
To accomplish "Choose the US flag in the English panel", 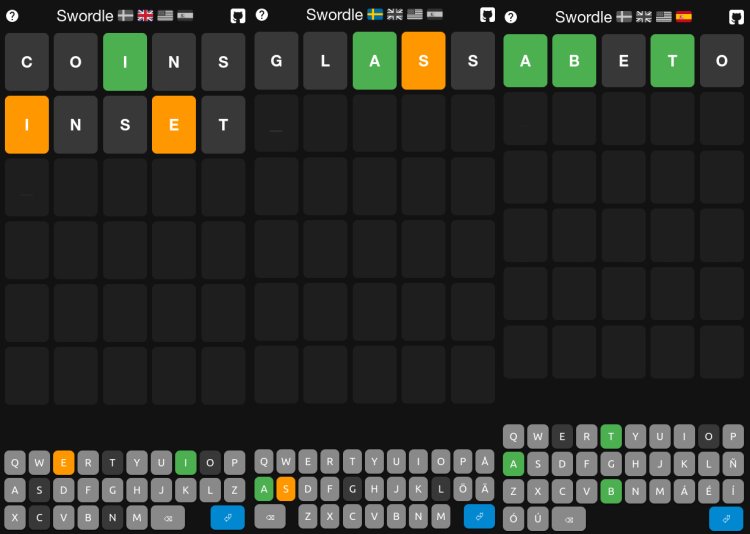I will 165,16.
